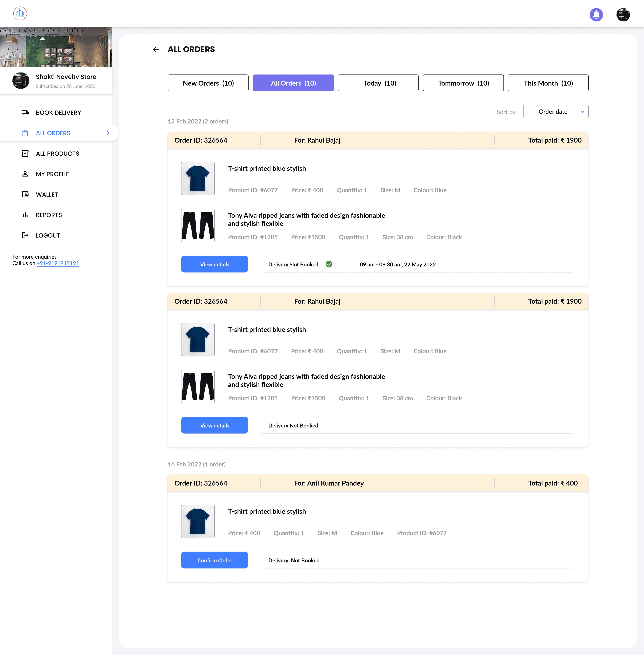Click the Wallet icon in sidebar
644x655 pixels.
(25, 194)
